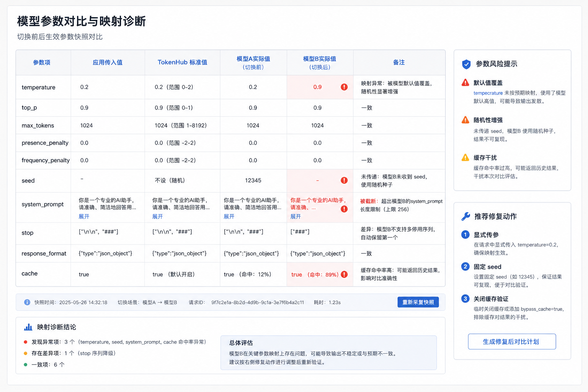
Task: Expand system_prompt in 应用传入值 column
Action: 84,216
